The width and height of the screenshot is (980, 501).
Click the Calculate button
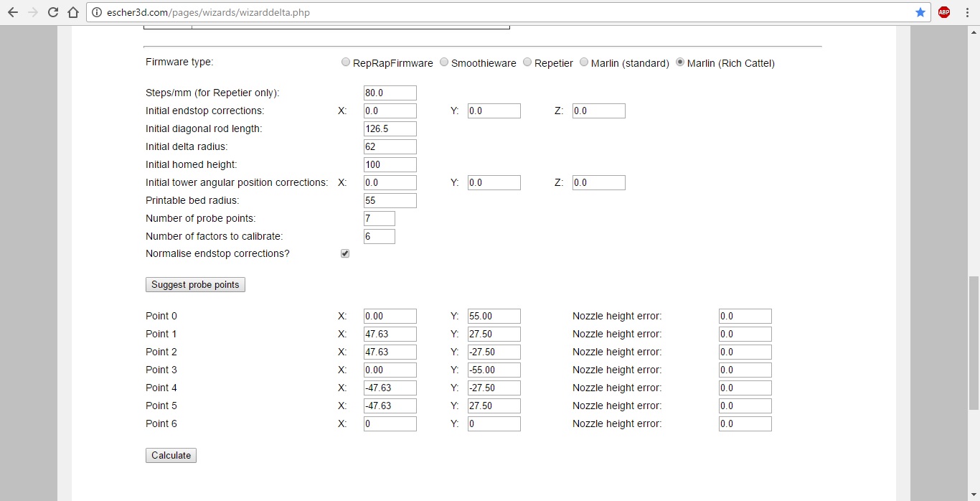(171, 456)
